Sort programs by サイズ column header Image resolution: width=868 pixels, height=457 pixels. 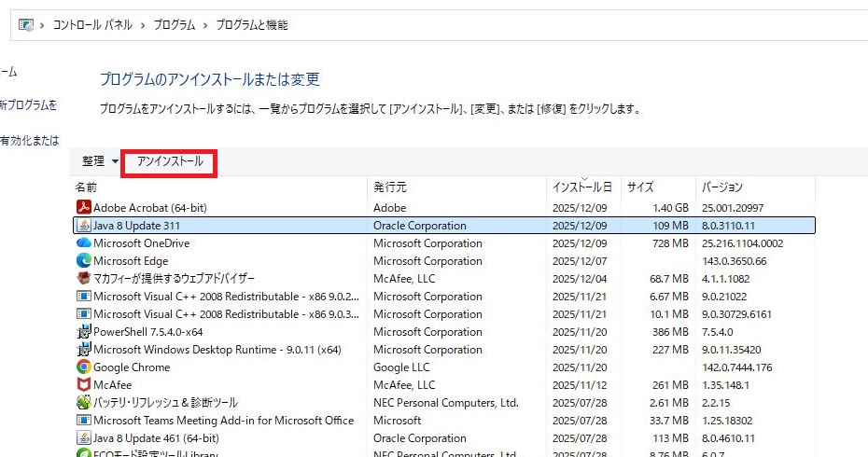coord(640,187)
